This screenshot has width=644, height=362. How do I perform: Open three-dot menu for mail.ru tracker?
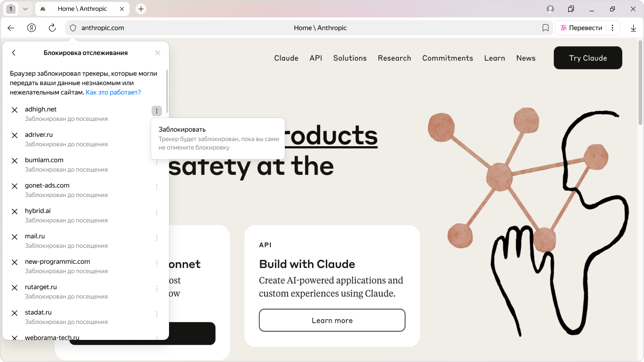157,238
